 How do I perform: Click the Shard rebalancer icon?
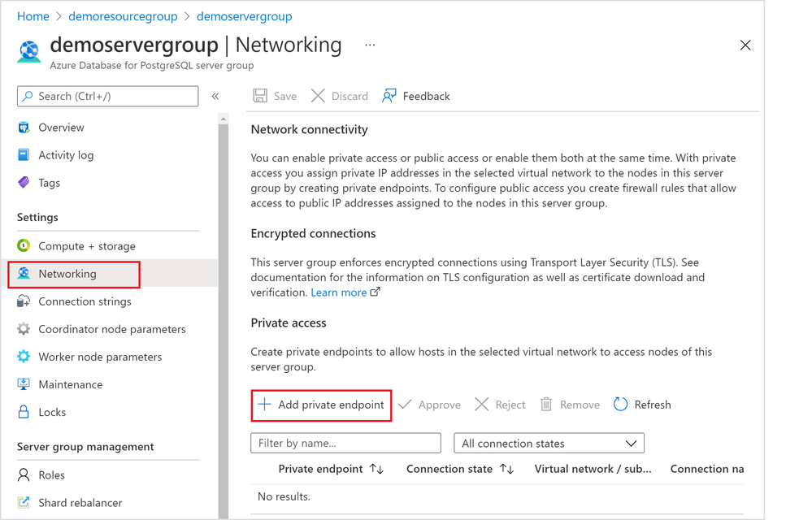pyautogui.click(x=24, y=503)
